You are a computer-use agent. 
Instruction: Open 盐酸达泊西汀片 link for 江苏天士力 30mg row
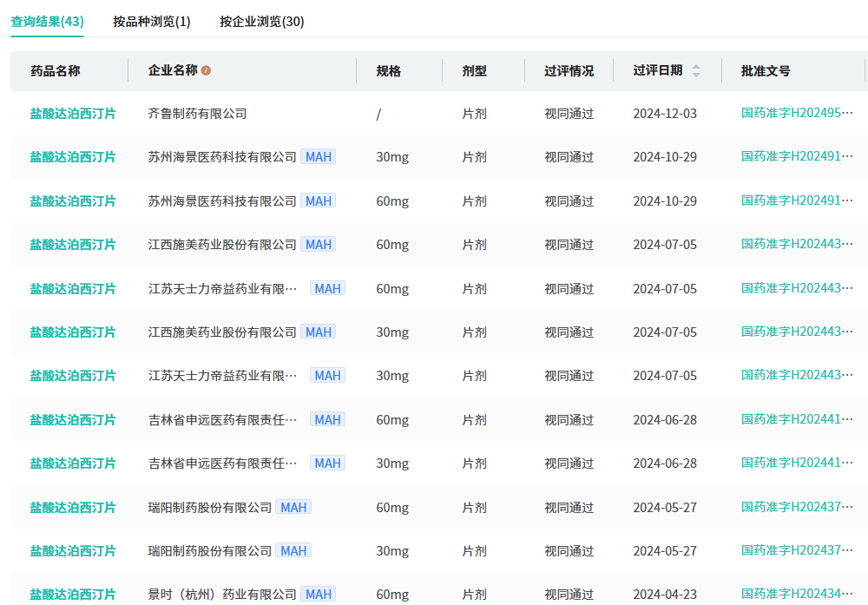point(73,376)
